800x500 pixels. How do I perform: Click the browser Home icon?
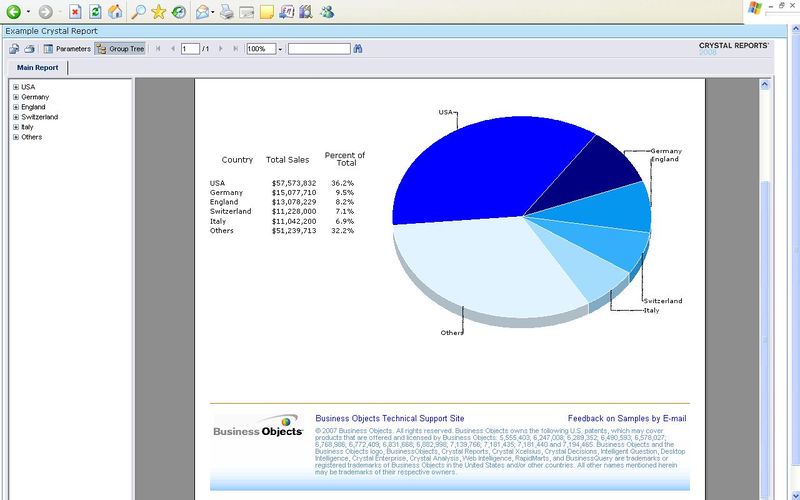115,12
